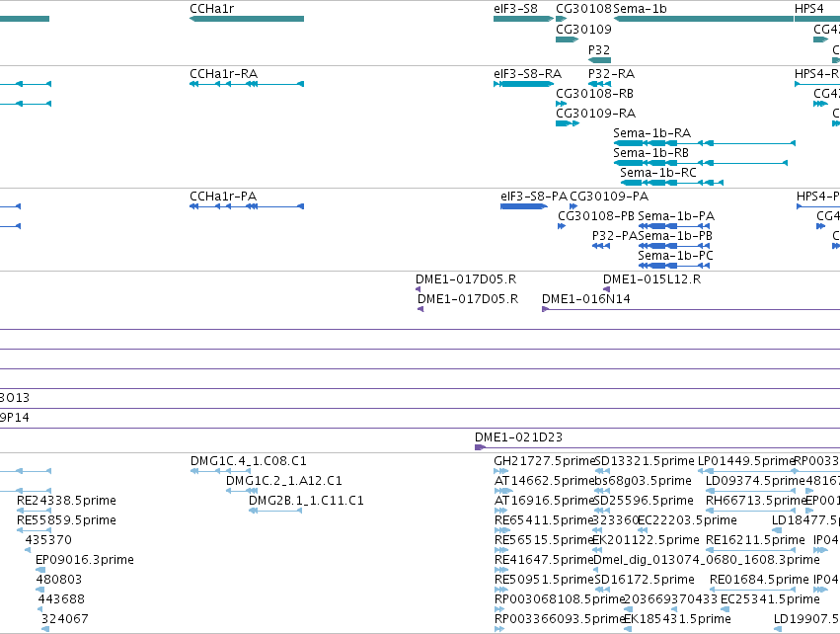Select the 324067 feature label
The width and height of the screenshot is (840, 634).
tap(65, 619)
